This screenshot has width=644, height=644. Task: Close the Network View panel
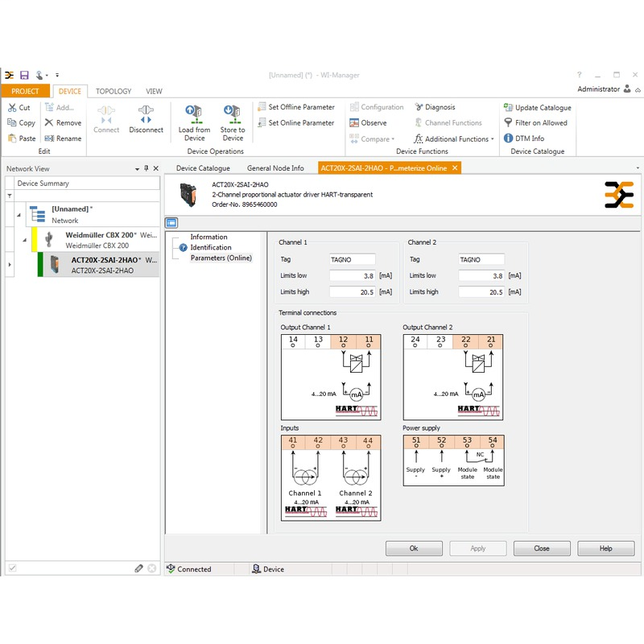[x=156, y=168]
